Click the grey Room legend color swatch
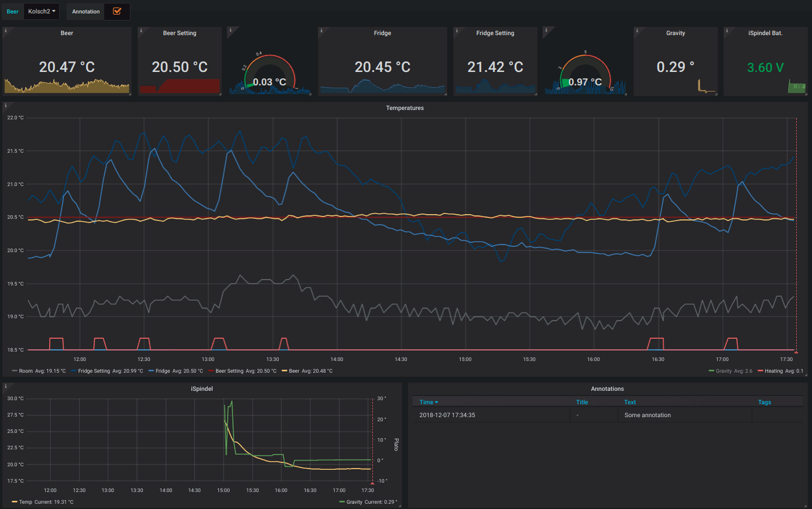Viewport: 812px width, 509px height. click(x=15, y=371)
